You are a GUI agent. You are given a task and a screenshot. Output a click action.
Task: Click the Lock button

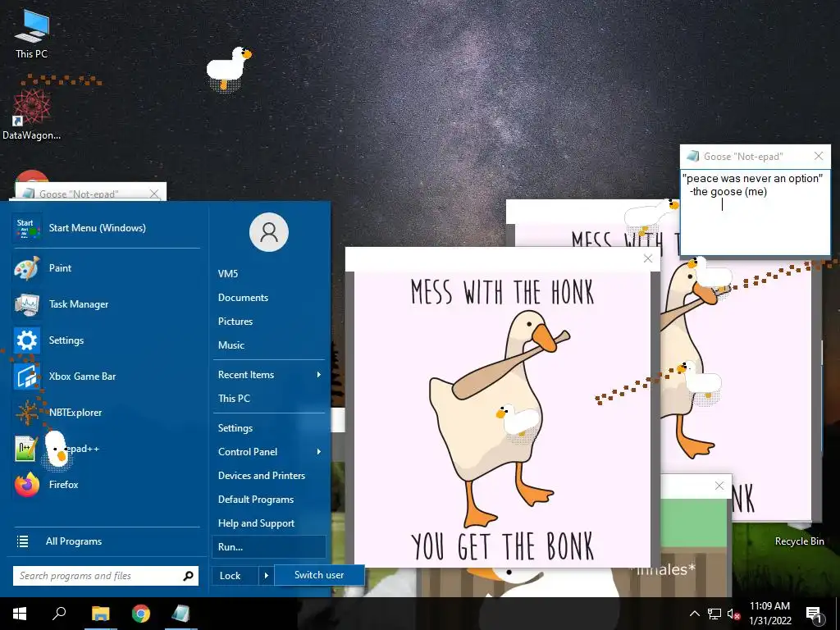[235, 576]
